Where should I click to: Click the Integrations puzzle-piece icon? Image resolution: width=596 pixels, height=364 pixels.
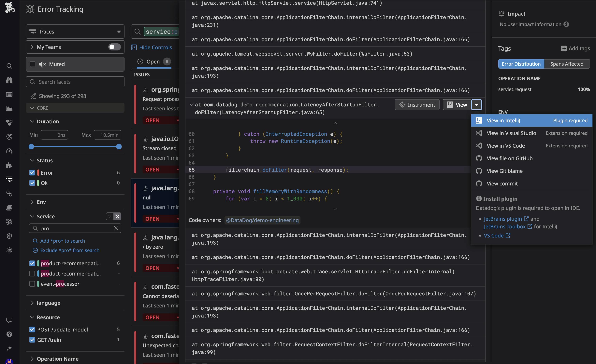pos(9,165)
